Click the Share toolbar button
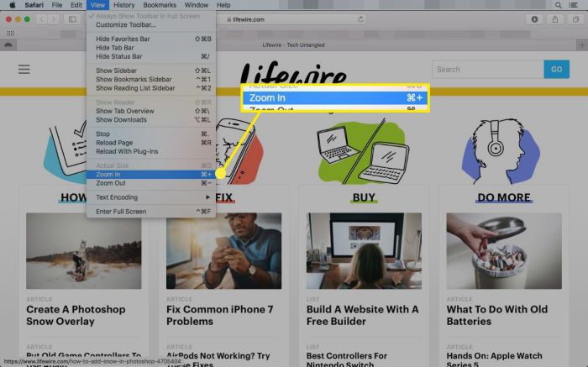This screenshot has height=367, width=588. pyautogui.click(x=555, y=19)
